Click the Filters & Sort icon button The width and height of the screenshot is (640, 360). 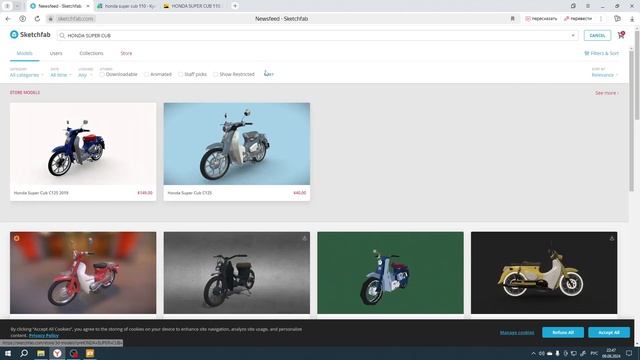pos(602,53)
